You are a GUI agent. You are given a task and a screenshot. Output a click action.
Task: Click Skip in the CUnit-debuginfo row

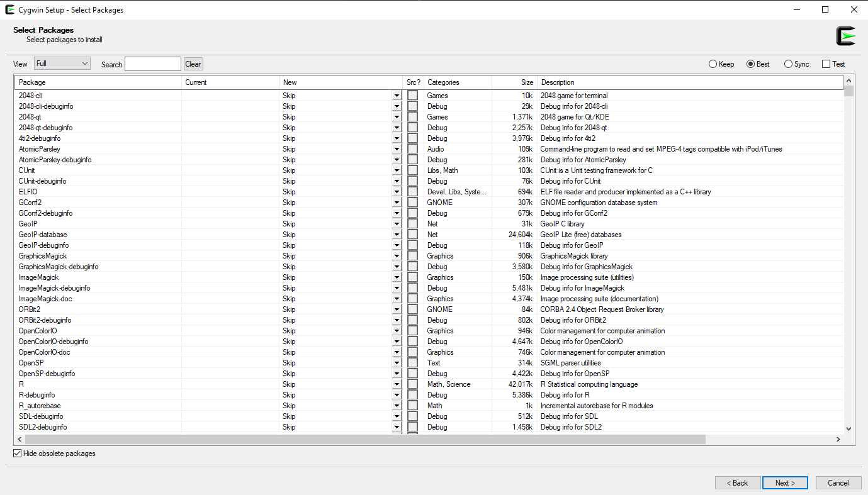click(x=289, y=181)
